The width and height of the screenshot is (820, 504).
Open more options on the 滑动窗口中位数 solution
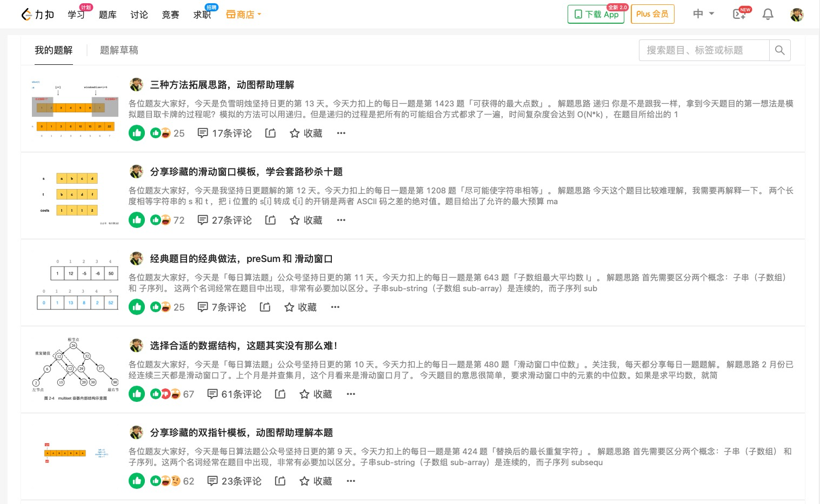click(x=351, y=394)
